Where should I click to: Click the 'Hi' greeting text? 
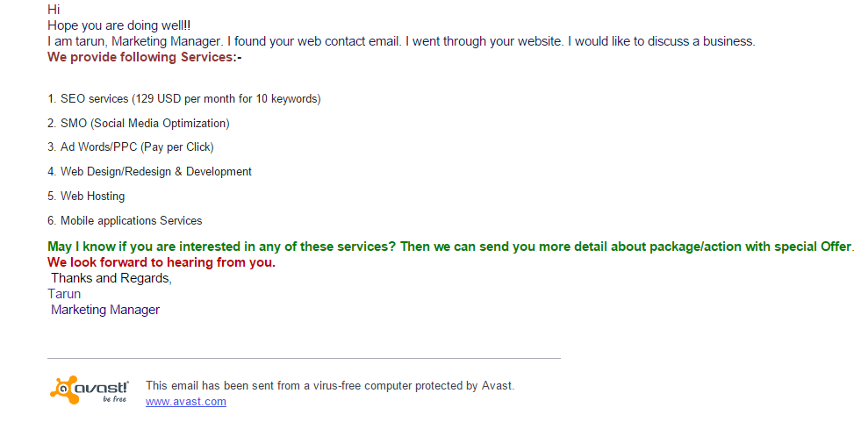pyautogui.click(x=54, y=10)
